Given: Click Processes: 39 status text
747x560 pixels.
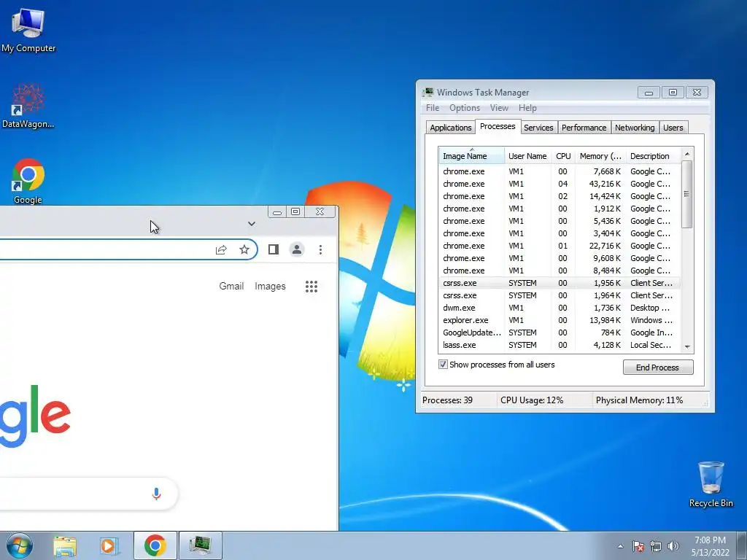Looking at the screenshot, I should coord(447,400).
